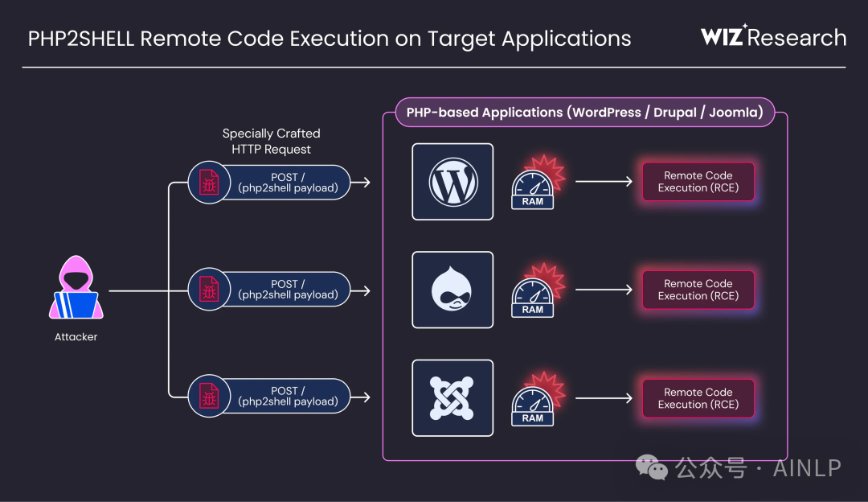
Task: Click the bug file icon in the WordPress row
Action: [209, 183]
